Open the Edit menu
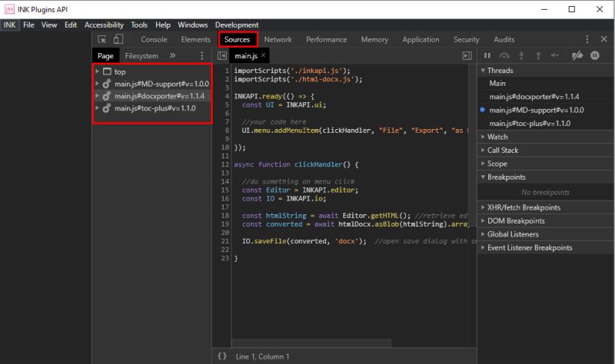 point(71,25)
